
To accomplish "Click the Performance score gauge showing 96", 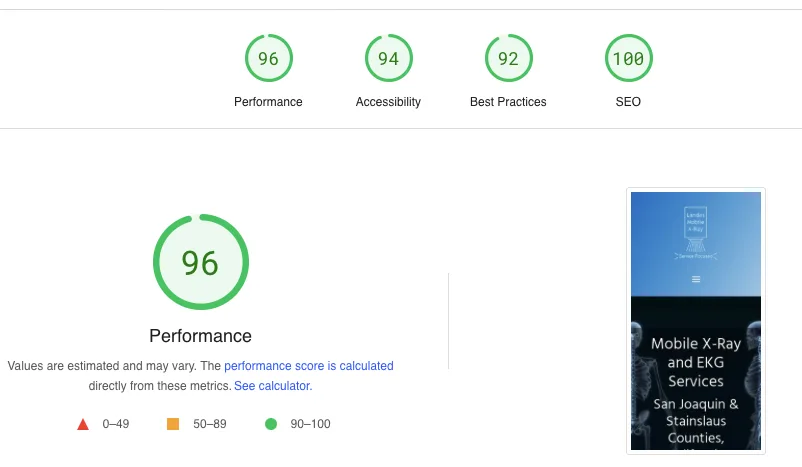I will click(269, 58).
